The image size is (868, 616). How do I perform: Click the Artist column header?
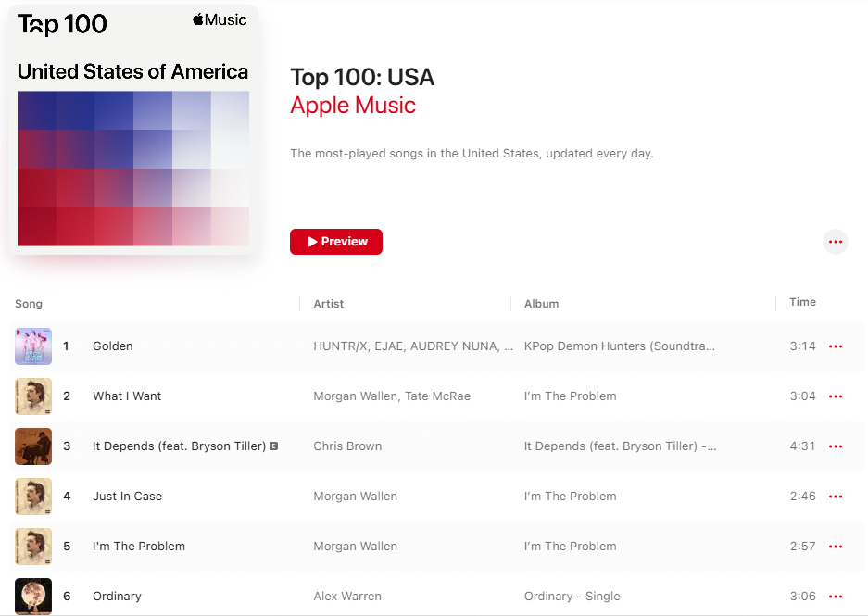(x=329, y=304)
